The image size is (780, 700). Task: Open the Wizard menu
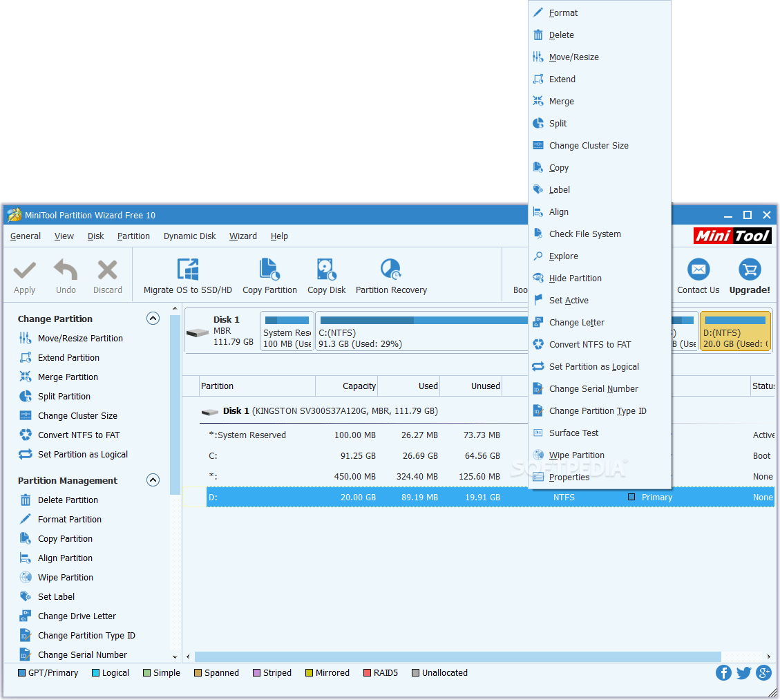tap(243, 236)
